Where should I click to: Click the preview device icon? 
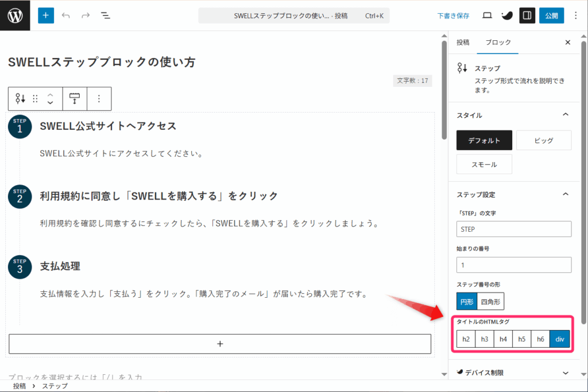(x=487, y=16)
